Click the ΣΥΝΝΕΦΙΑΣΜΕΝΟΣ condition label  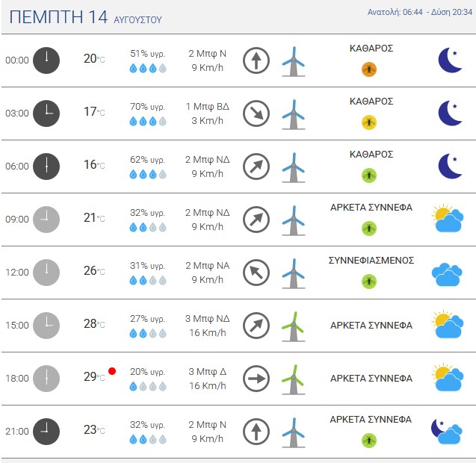tap(371, 261)
